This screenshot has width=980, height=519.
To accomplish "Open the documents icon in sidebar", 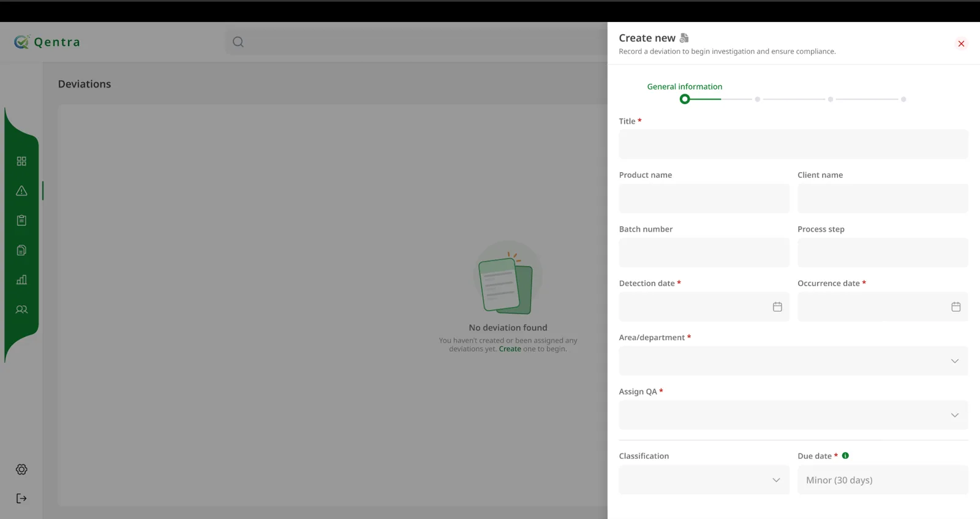I will tap(21, 250).
